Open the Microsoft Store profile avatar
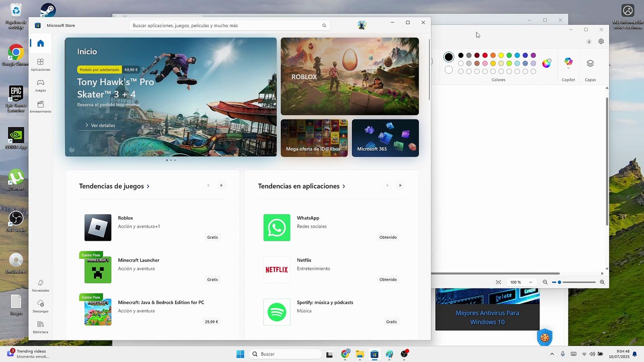Viewport: 644px width, 362px height. click(x=362, y=25)
